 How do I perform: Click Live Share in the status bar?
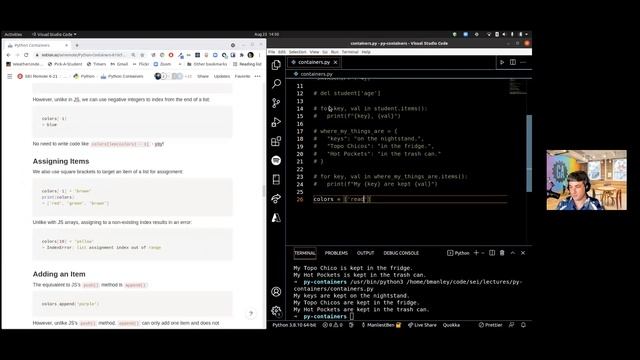click(x=422, y=325)
